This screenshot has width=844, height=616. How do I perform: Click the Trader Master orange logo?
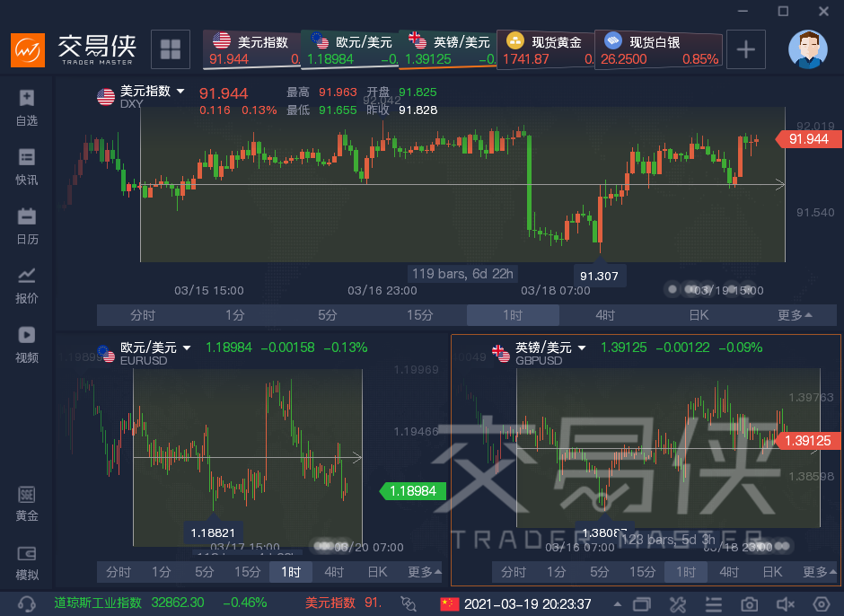[28, 50]
